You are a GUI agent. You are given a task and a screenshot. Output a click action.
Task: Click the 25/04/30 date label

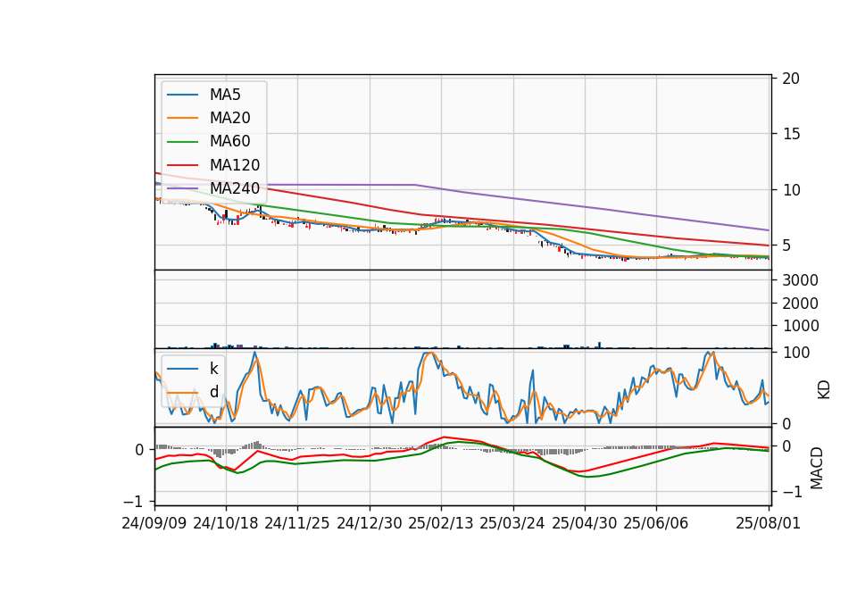[x=585, y=523]
